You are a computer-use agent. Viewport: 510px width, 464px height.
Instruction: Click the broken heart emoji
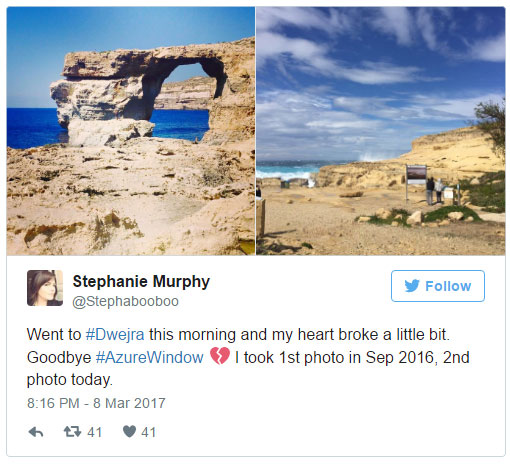coord(220,356)
